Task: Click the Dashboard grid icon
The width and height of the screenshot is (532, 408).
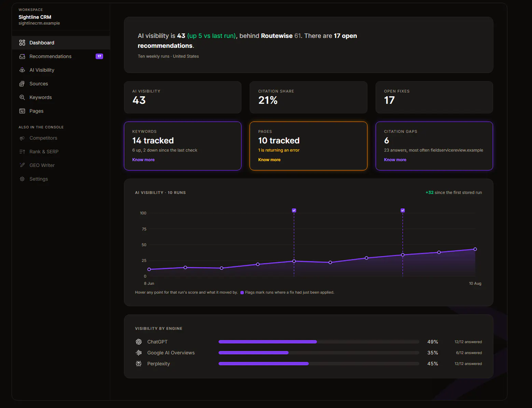Action: [22, 43]
